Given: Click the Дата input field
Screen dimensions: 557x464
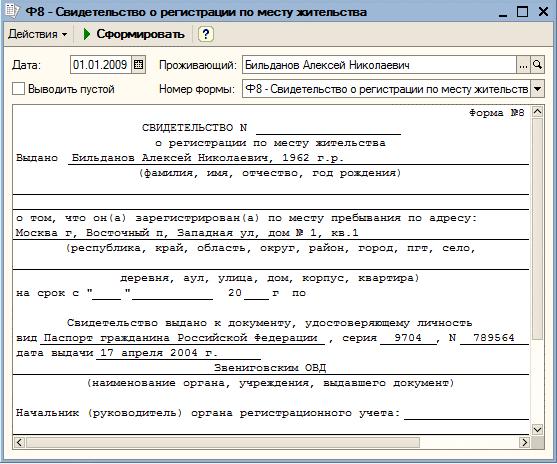Looking at the screenshot, I should pos(101,65).
